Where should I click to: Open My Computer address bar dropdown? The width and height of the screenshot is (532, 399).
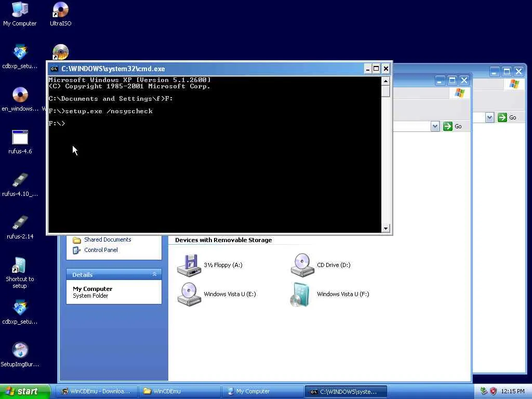(435, 126)
